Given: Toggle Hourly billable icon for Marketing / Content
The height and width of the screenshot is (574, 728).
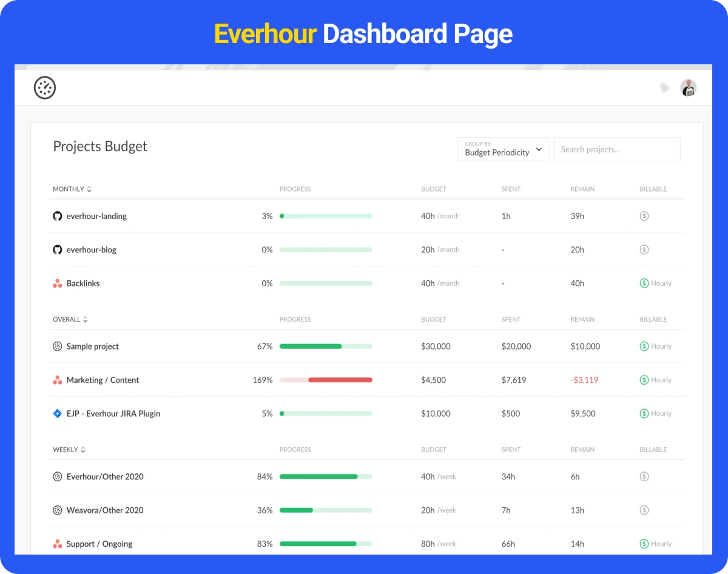Looking at the screenshot, I should coord(644,380).
